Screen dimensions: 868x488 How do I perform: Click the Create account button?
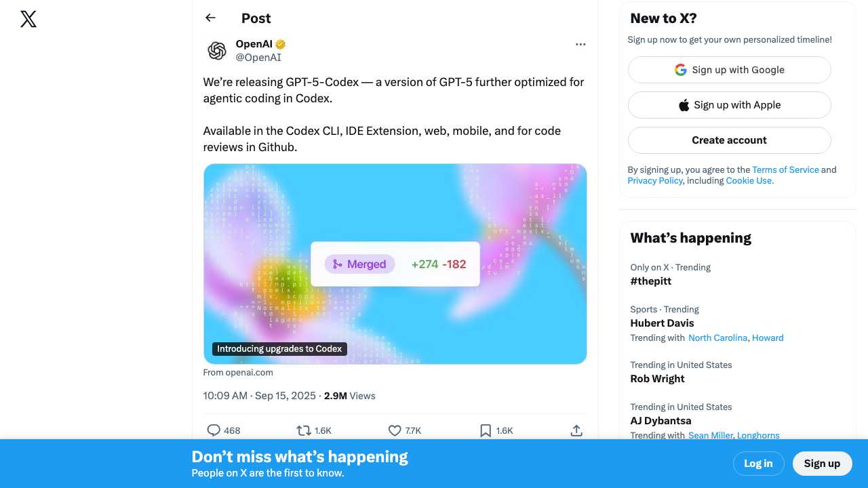729,140
